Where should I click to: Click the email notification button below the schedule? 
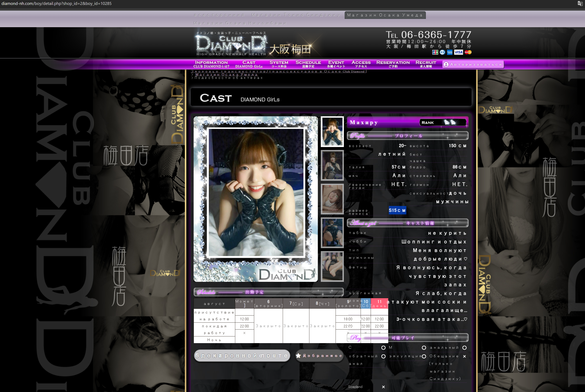click(x=242, y=356)
